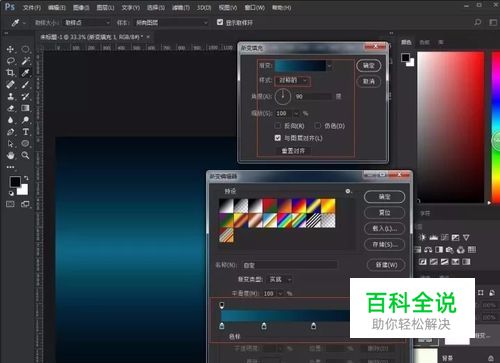Select the Lasso tool

pyautogui.click(x=10, y=61)
